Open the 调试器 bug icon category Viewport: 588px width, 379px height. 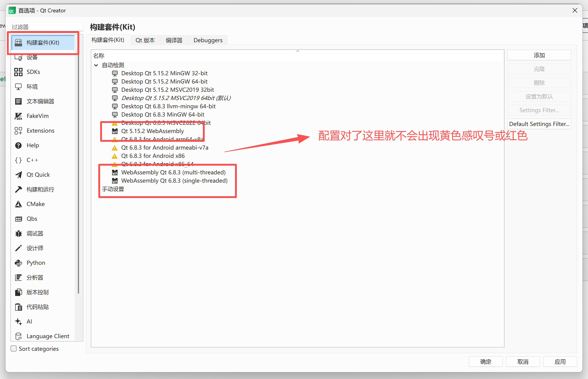click(x=18, y=234)
